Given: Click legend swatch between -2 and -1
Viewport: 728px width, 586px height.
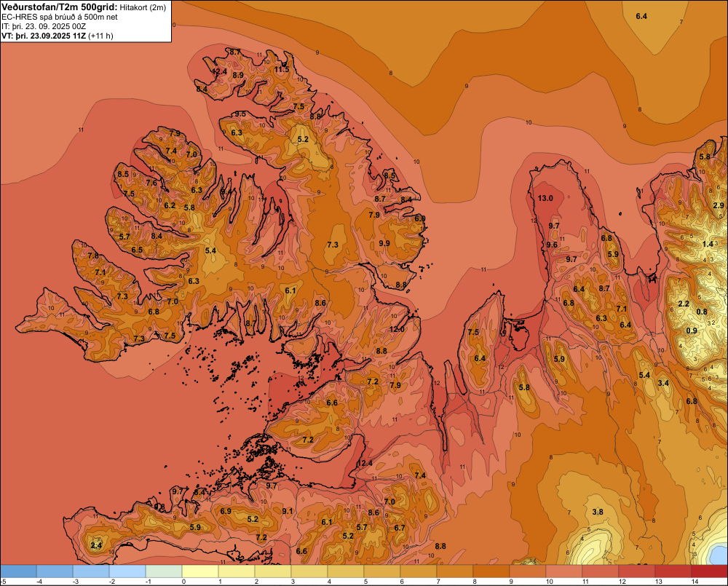Looking at the screenshot, I should [127, 571].
